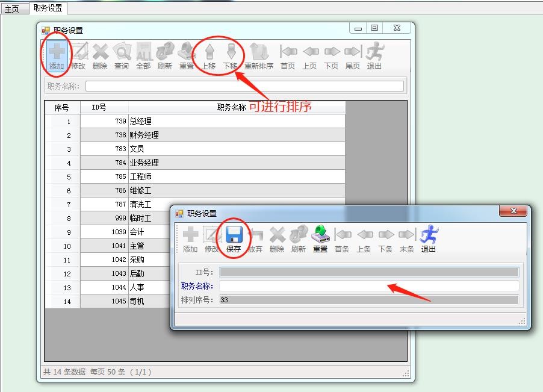Select the 主管 row

pyautogui.click(x=108, y=246)
